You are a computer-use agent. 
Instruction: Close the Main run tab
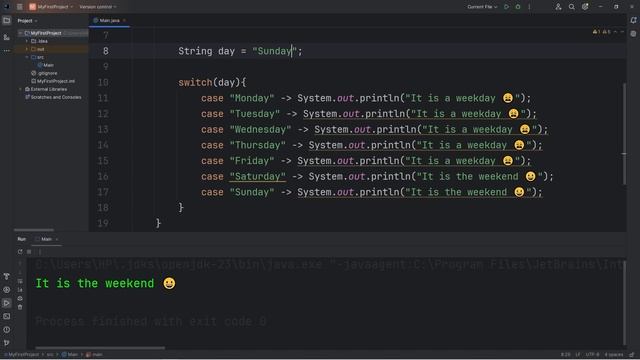pos(57,239)
